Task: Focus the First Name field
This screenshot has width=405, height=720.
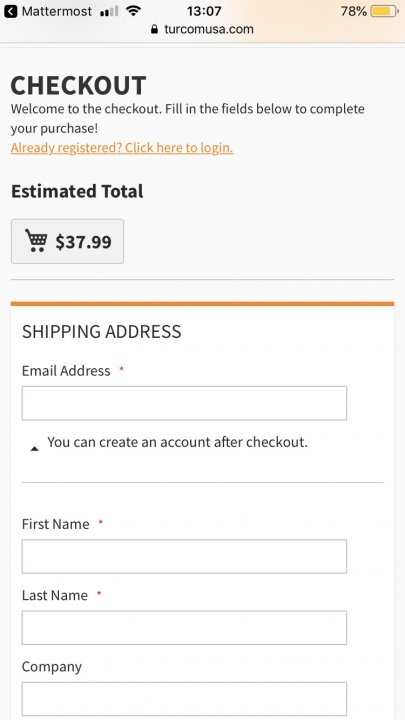Action: click(184, 557)
